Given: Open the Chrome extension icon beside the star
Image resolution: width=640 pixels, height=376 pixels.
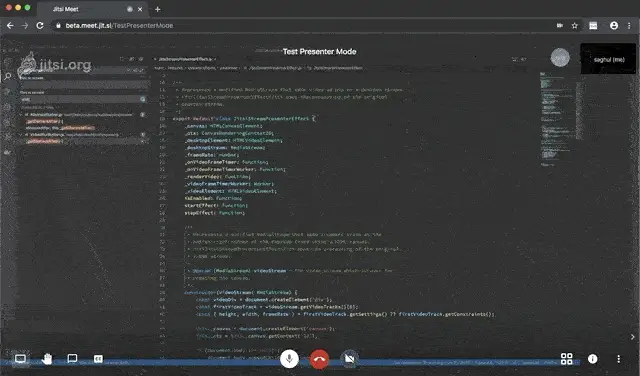Looking at the screenshot, I should (x=593, y=26).
